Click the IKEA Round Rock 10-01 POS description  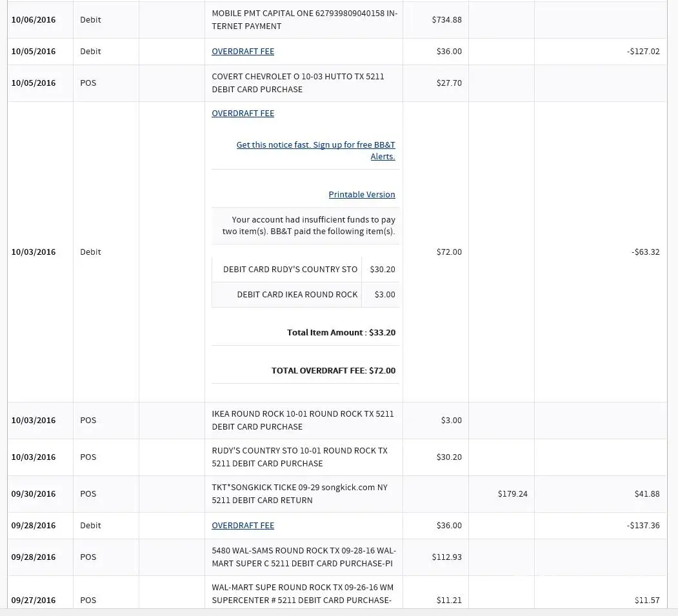(x=303, y=421)
